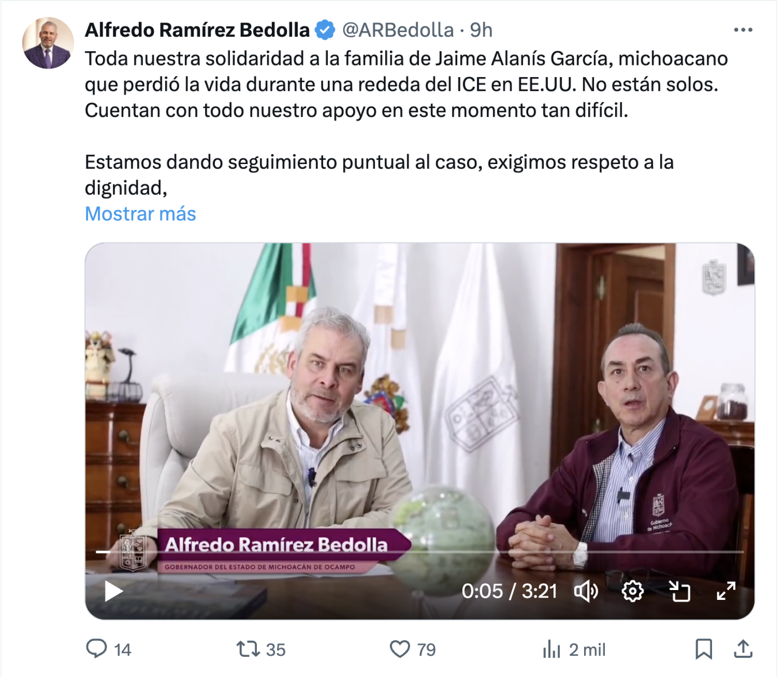The image size is (784, 677).
Task: Bookmark this tweet
Action: (704, 649)
